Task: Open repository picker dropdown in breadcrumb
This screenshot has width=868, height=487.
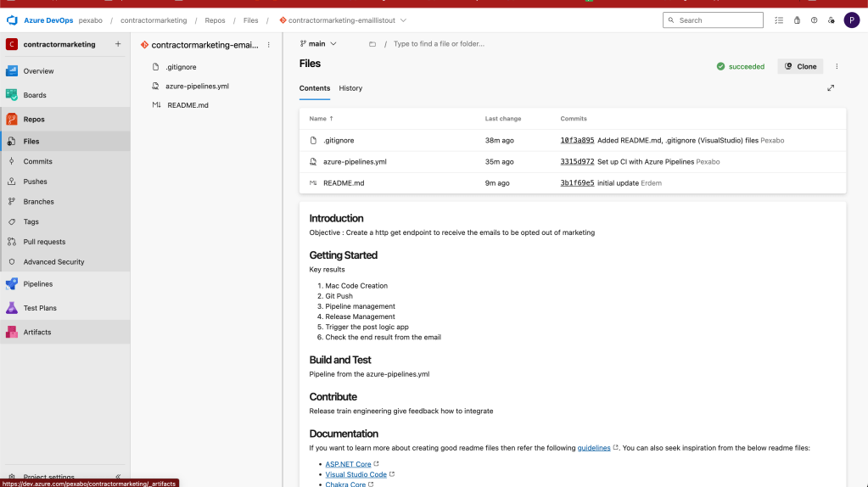Action: 404,20
